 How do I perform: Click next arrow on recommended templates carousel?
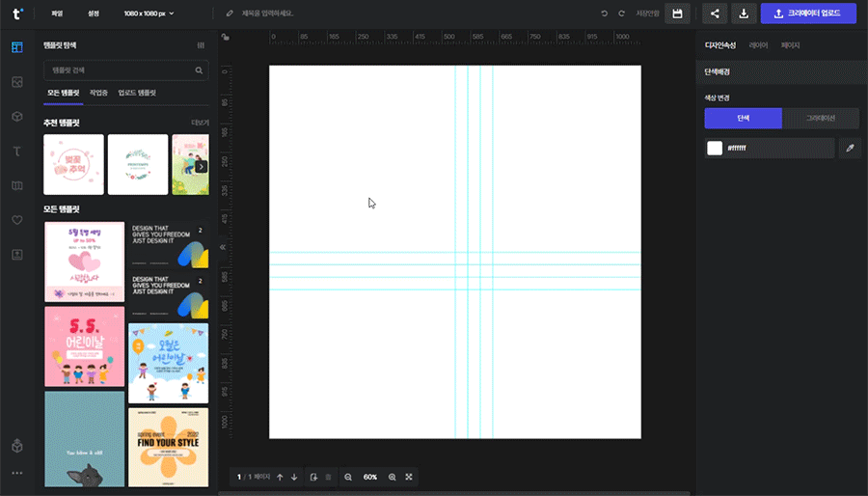(x=201, y=166)
